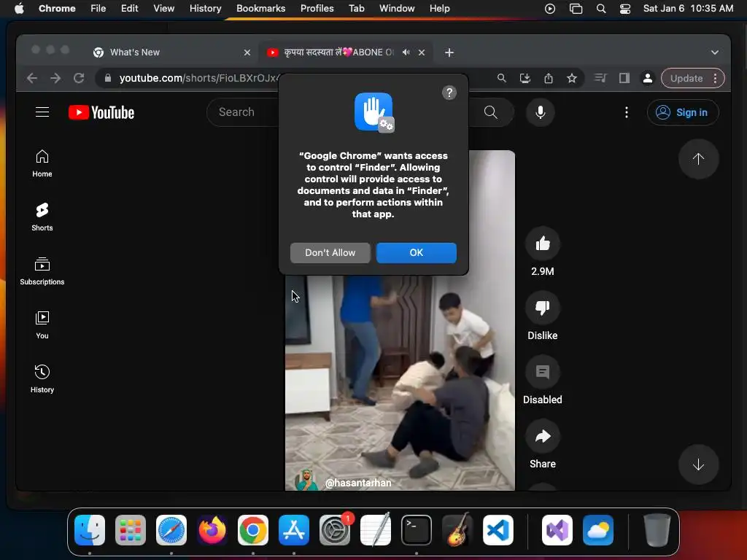Click the Sign in button
The image size is (747, 560).
683,112
